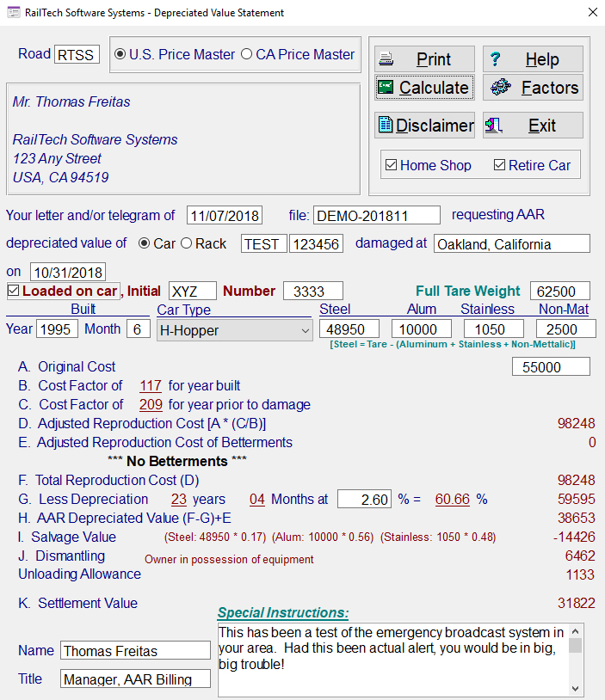Viewport: 605px width, 700px height.
Task: Select the Rack radio button
Action: click(187, 243)
